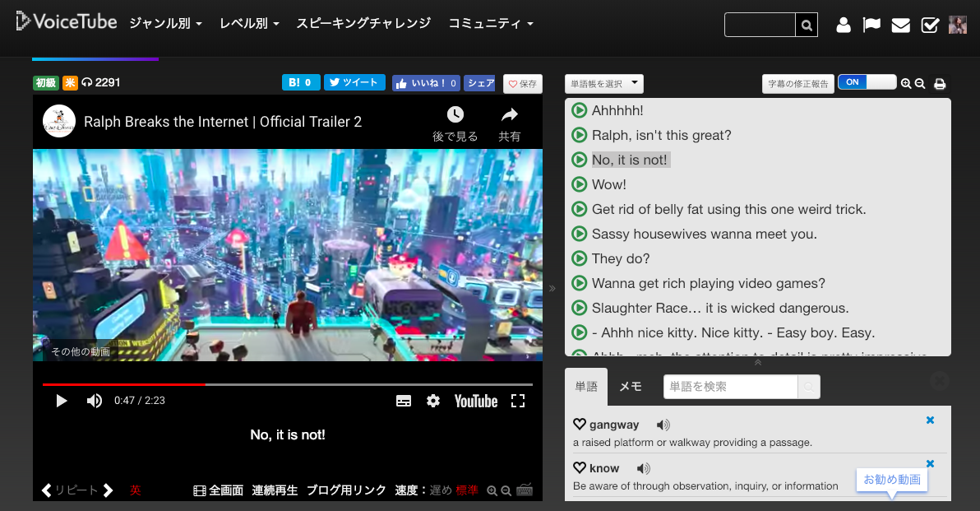
Task: Print the transcript with printer icon
Action: click(x=940, y=84)
